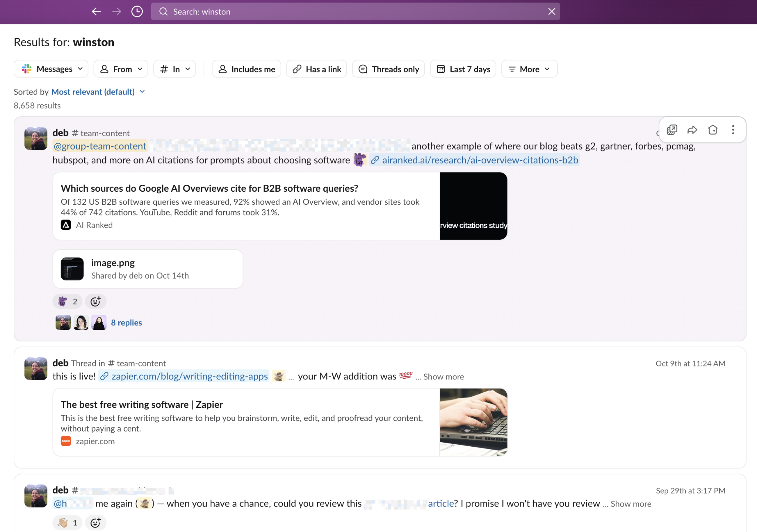Open more actions three-dot menu

[733, 130]
